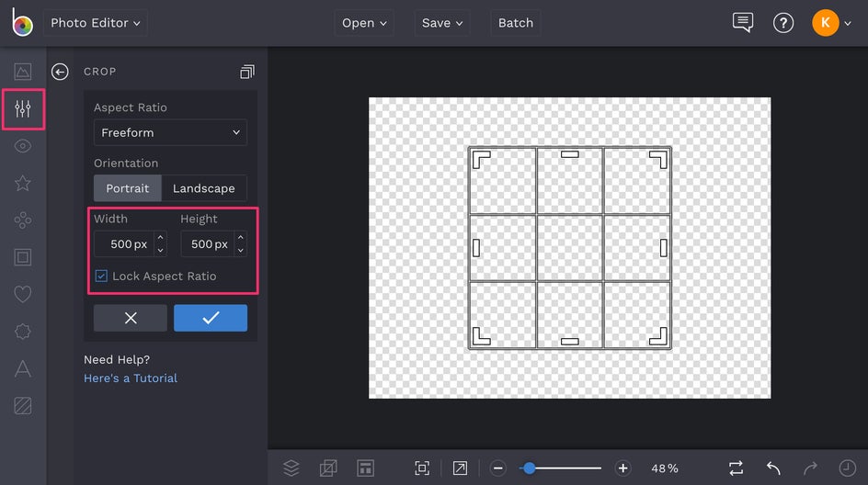Open the Layers icon in bottom toolbar
868x485 pixels.
point(291,468)
